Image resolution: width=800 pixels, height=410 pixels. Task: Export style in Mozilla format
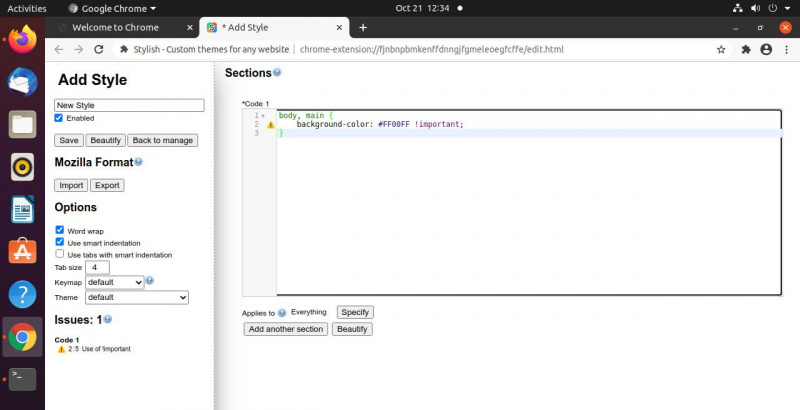[x=107, y=185]
